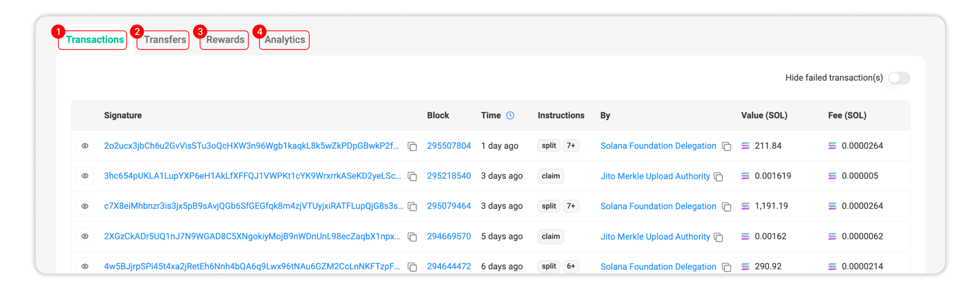980x290 pixels.
Task: Copy the 4w5BJjrpSPi4 signature
Action: coord(412,267)
